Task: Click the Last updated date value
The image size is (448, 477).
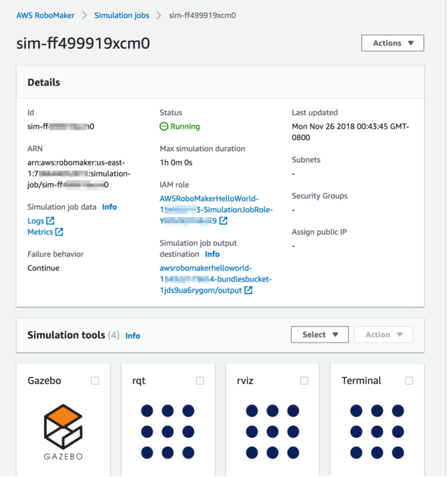Action: coord(351,132)
